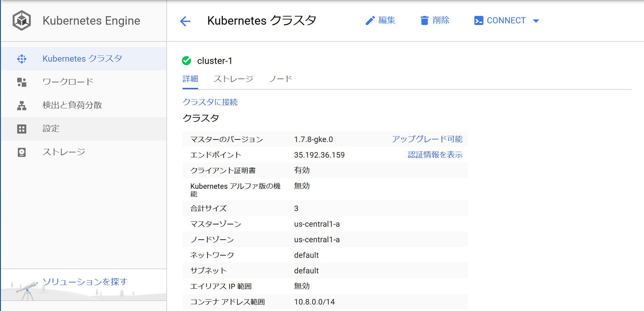
Task: Click the クラスタに接続 link
Action: coord(210,102)
